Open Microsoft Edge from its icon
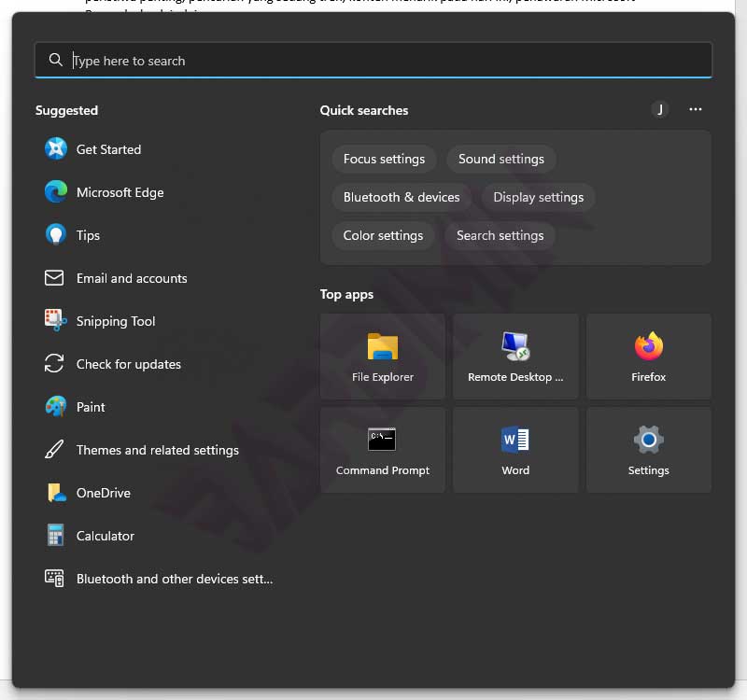The width and height of the screenshot is (747, 700). point(56,192)
